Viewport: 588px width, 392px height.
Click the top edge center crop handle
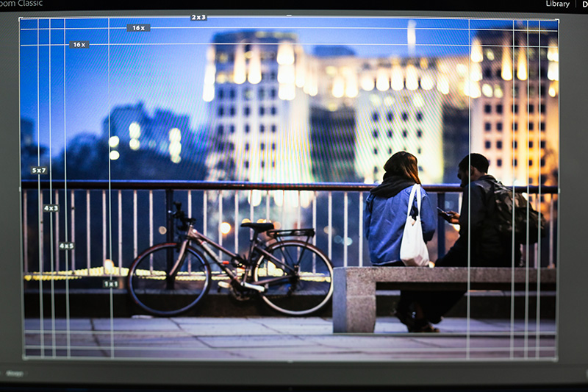(x=289, y=17)
